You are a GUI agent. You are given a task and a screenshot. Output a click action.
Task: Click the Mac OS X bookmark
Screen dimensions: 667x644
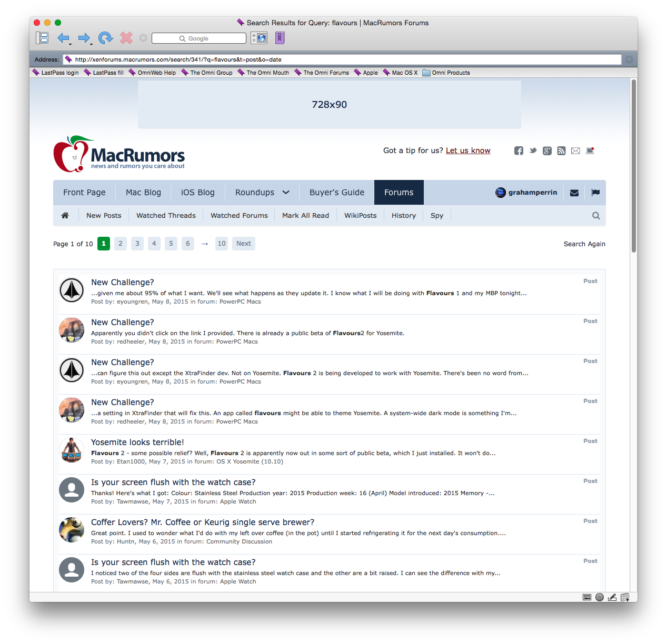(400, 73)
